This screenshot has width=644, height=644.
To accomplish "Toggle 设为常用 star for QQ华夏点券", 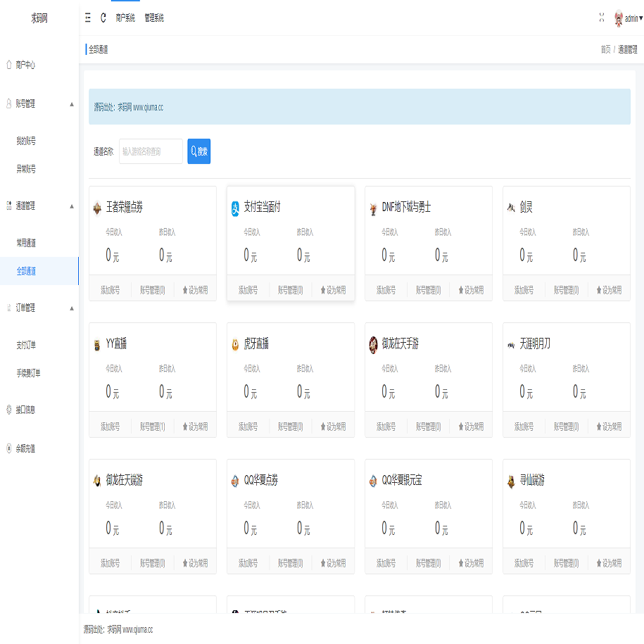I will 333,562.
